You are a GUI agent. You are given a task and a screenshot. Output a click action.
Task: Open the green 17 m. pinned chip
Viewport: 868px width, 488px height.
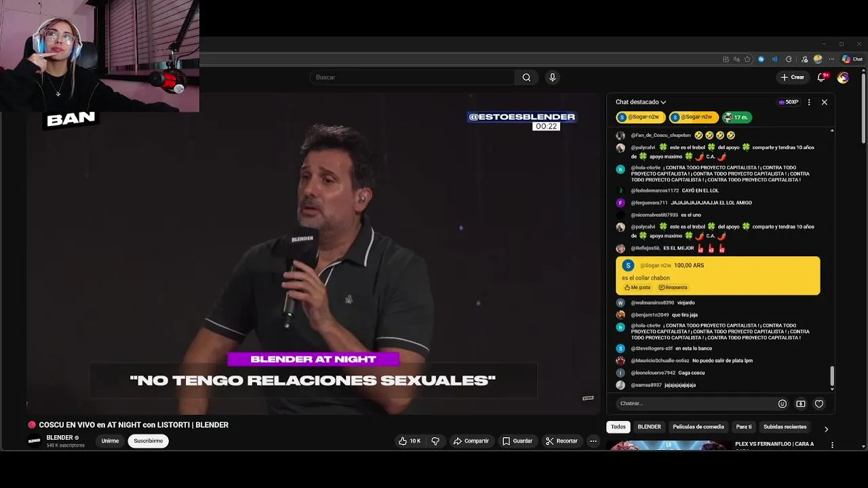736,117
